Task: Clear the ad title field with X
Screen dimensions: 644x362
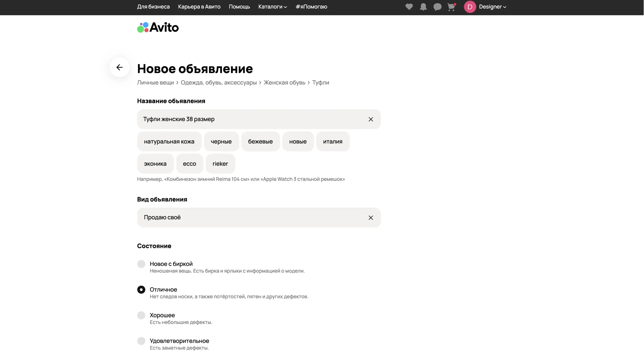Action: [371, 119]
